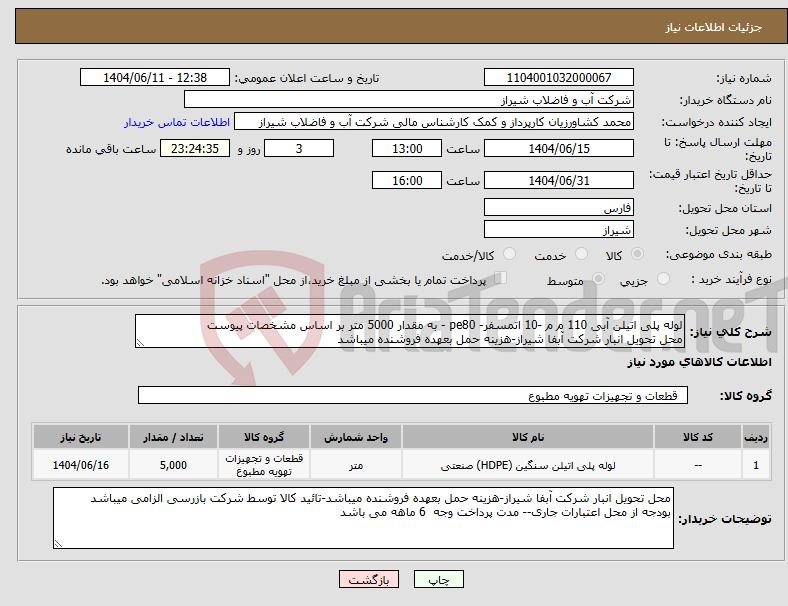Screen dimensions: 788x606
Task: Click the بازگشت (back) button
Action: (x=369, y=579)
